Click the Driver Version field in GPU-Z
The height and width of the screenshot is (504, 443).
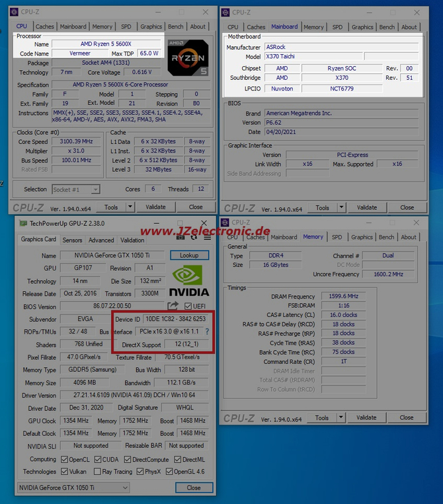coord(134,395)
